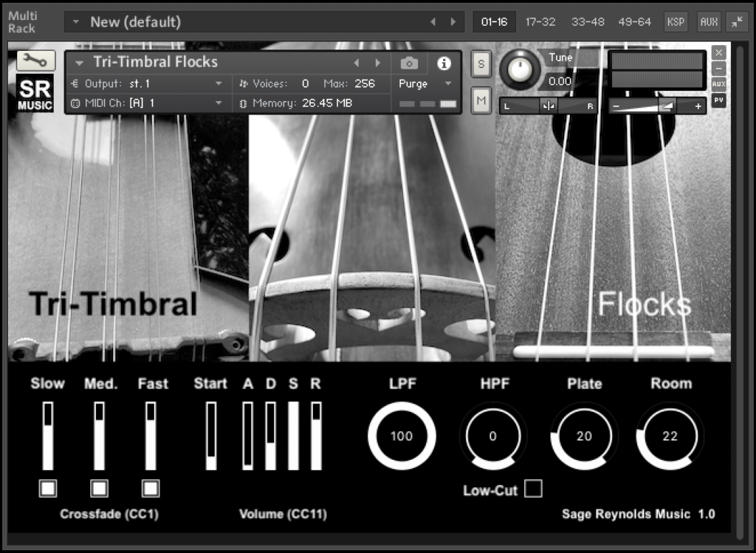Click the D decay slider
The width and height of the screenshot is (756, 553).
[x=270, y=436]
